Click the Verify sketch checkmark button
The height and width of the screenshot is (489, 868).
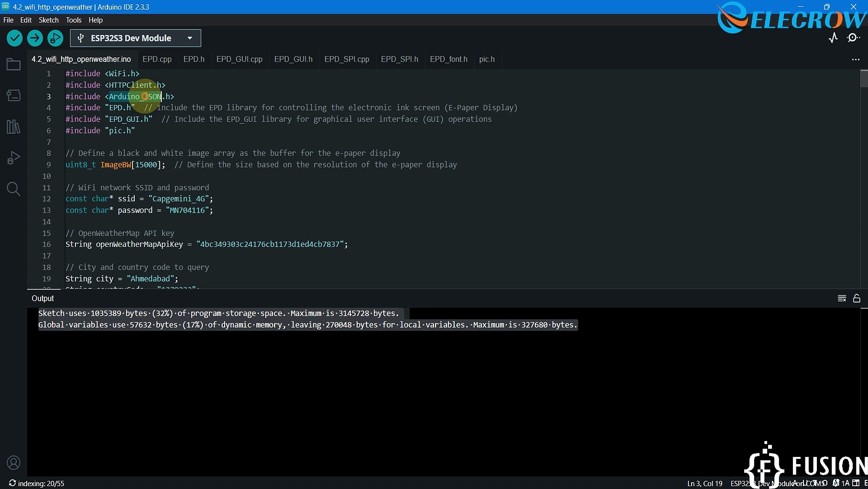point(15,38)
